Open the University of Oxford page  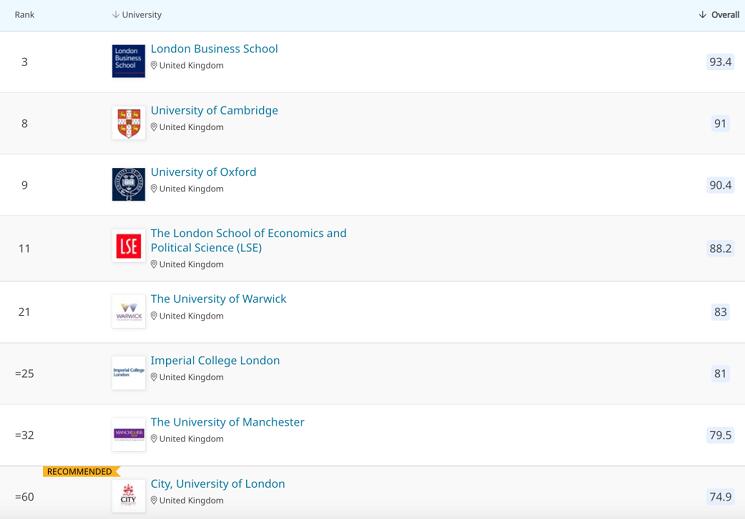(203, 172)
